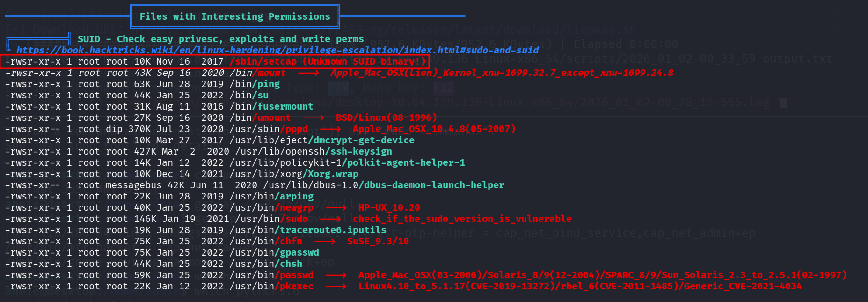Click the "SUID - Check easy privesc" section title
This screenshot has height=302, width=868.
[x=220, y=39]
